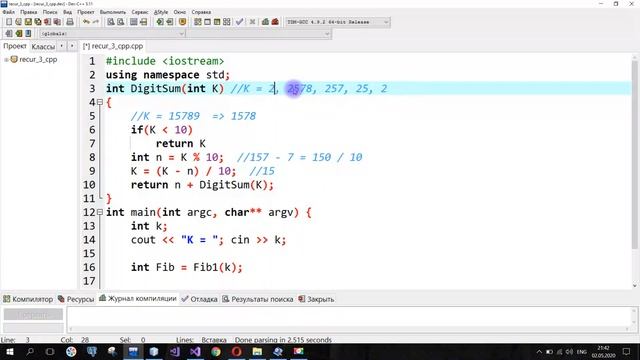Click the Unindent toolbar icon
Image resolution: width=640 pixels, height=360 pixels.
(143, 22)
